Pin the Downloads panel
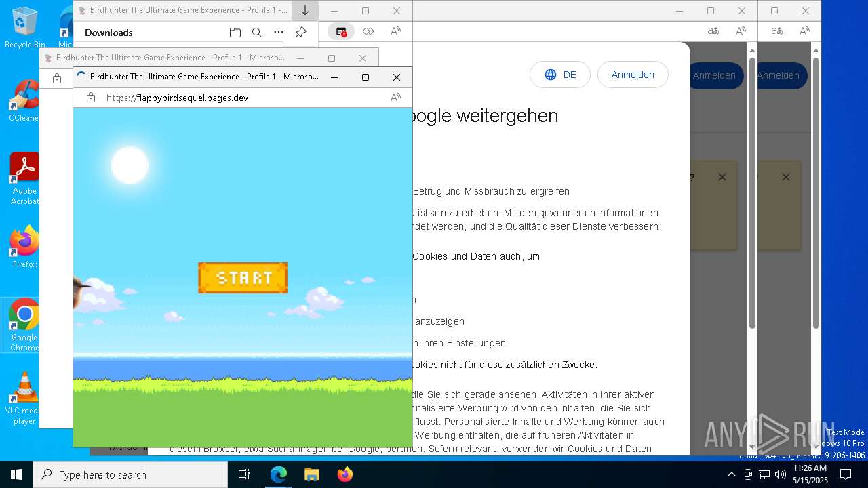 [300, 33]
